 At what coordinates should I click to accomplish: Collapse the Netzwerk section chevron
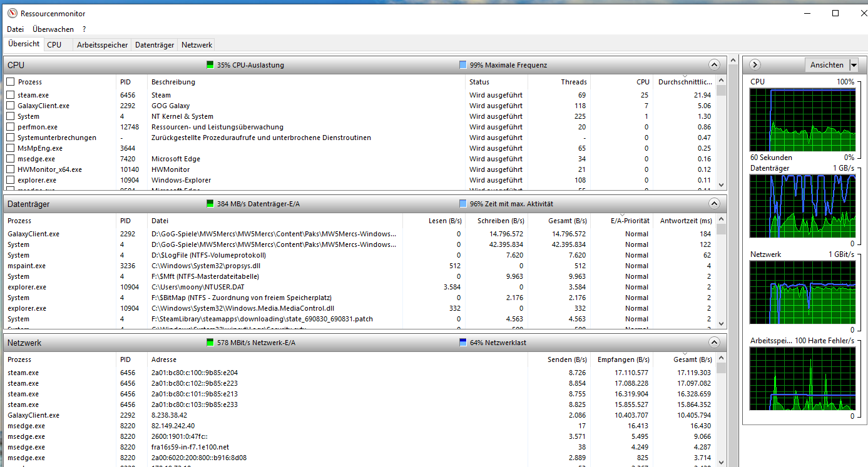pyautogui.click(x=714, y=343)
